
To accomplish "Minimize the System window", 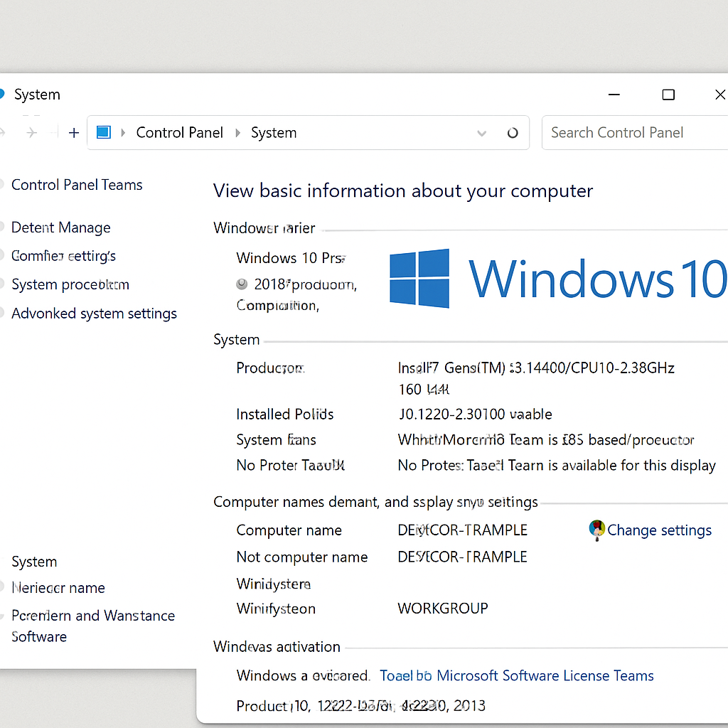I will point(614,95).
